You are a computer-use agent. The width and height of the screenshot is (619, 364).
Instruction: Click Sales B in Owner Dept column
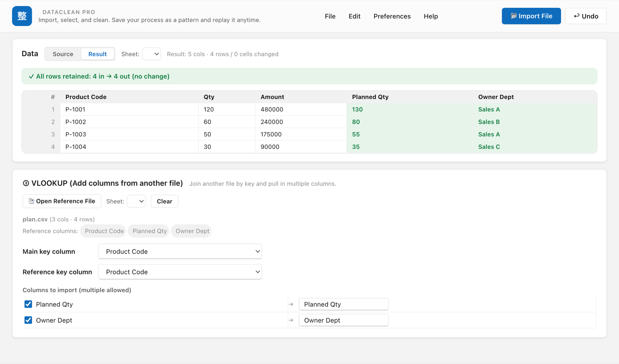click(x=489, y=122)
